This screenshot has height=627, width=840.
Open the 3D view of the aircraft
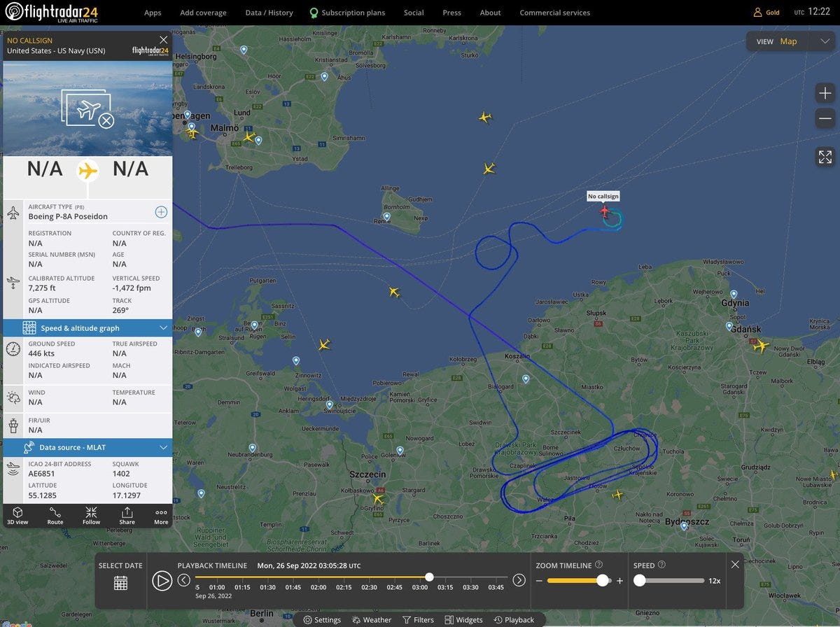(x=17, y=516)
